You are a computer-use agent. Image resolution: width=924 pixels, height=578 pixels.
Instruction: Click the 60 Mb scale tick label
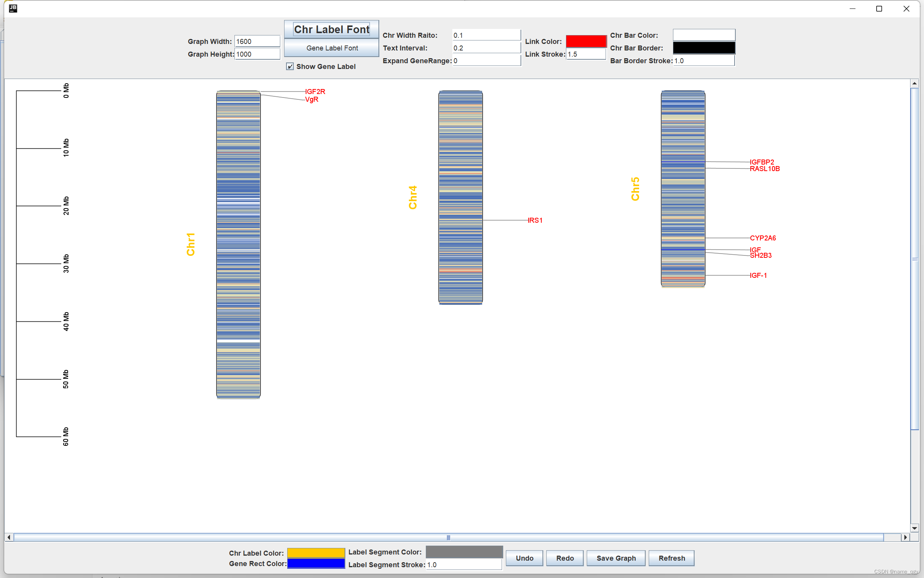pyautogui.click(x=66, y=437)
